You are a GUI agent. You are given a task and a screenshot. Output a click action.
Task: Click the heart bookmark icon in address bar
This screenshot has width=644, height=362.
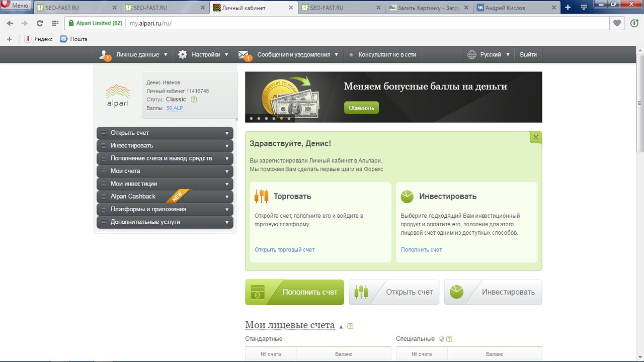coord(617,23)
